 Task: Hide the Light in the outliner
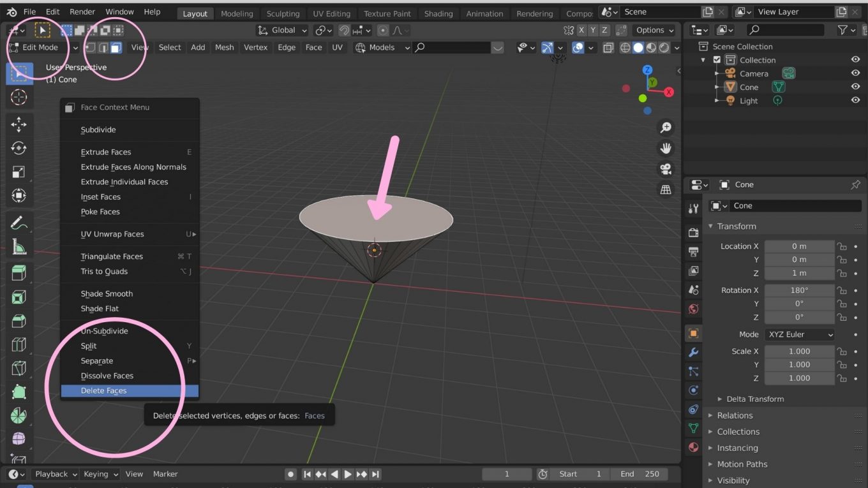pos(855,100)
